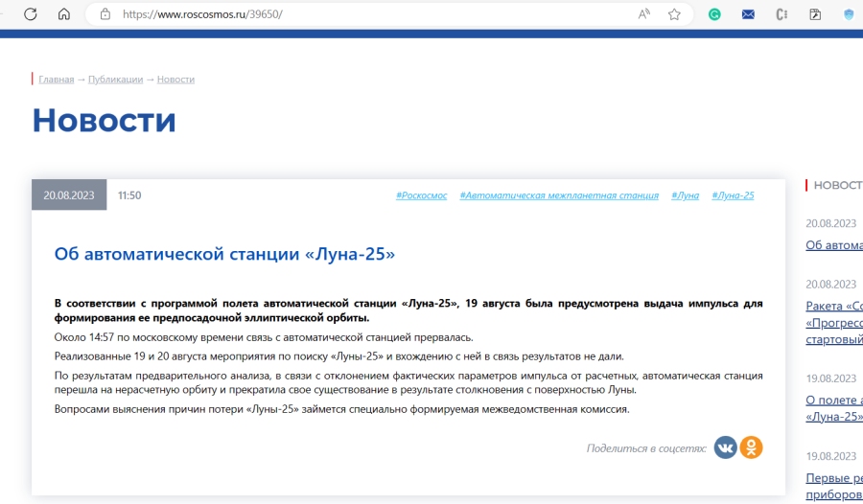Open the shield extension icon
The image size is (863, 504).
click(x=849, y=15)
